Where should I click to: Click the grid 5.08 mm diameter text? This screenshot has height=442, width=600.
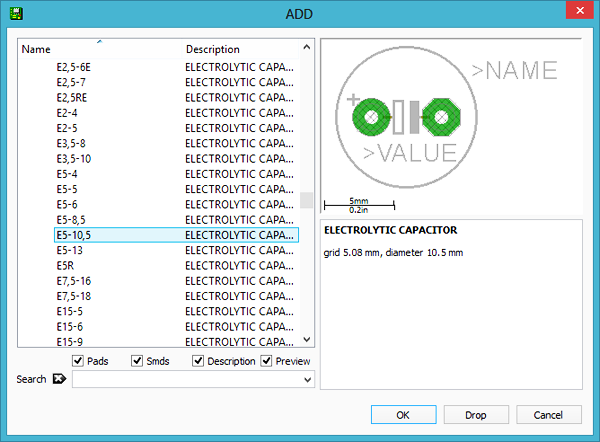393,253
